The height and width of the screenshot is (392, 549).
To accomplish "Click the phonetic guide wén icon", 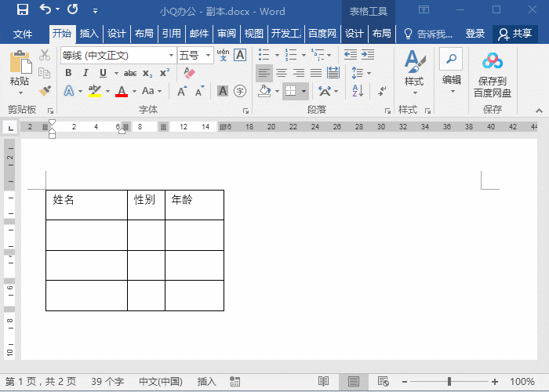I will [223, 55].
